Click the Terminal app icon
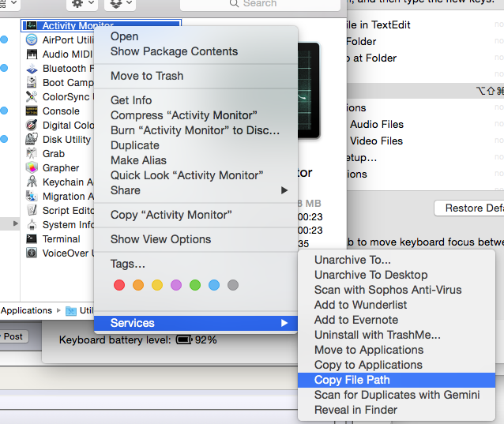Image resolution: width=504 pixels, height=424 pixels. point(32,238)
